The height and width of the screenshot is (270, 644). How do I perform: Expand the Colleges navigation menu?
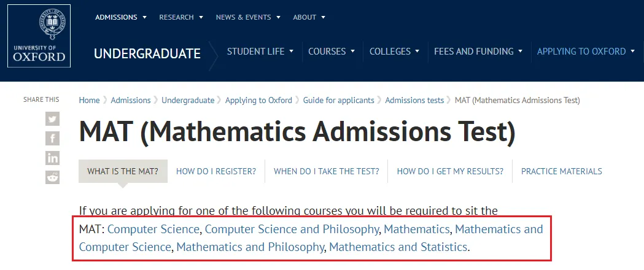394,52
